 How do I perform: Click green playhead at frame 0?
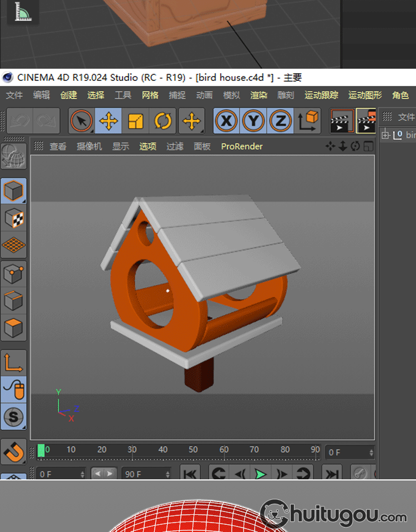[41, 451]
